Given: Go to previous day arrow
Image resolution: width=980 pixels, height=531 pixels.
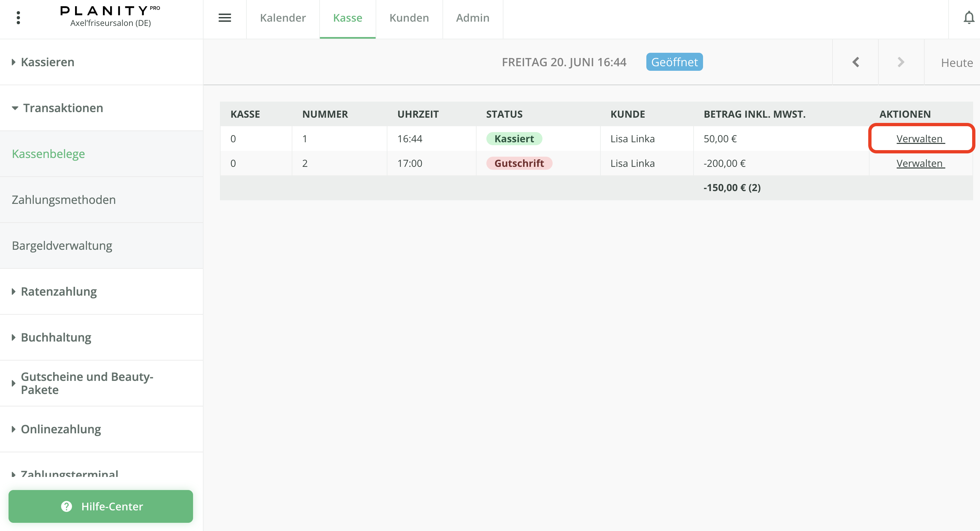Looking at the screenshot, I should (x=855, y=62).
